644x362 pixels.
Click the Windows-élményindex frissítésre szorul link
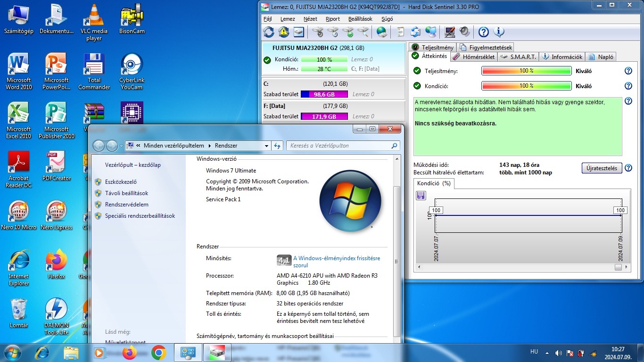(x=337, y=262)
